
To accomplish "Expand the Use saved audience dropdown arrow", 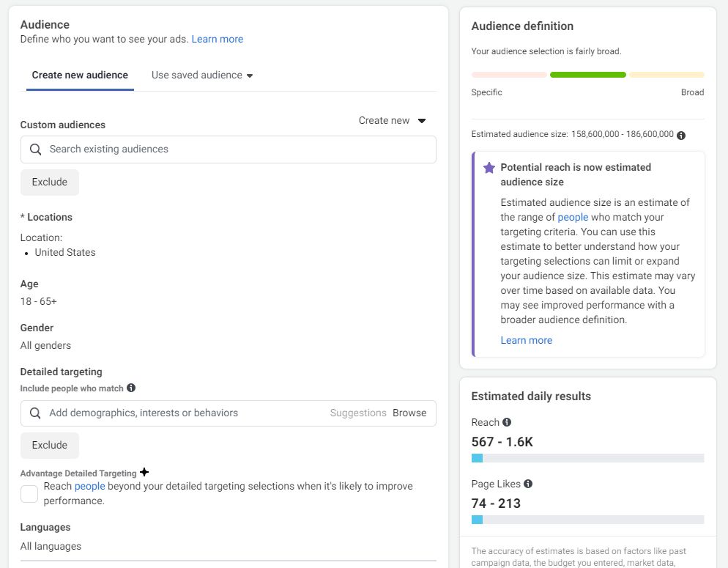I will 250,75.
